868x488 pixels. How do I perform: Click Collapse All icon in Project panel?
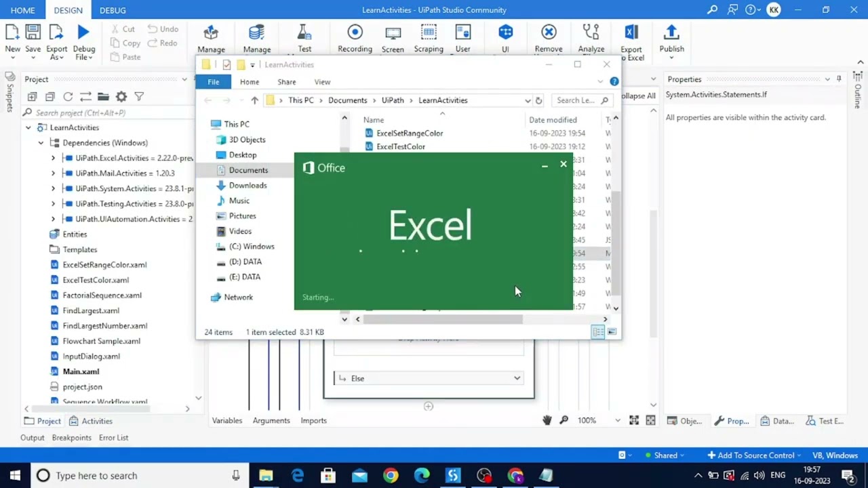click(x=50, y=97)
